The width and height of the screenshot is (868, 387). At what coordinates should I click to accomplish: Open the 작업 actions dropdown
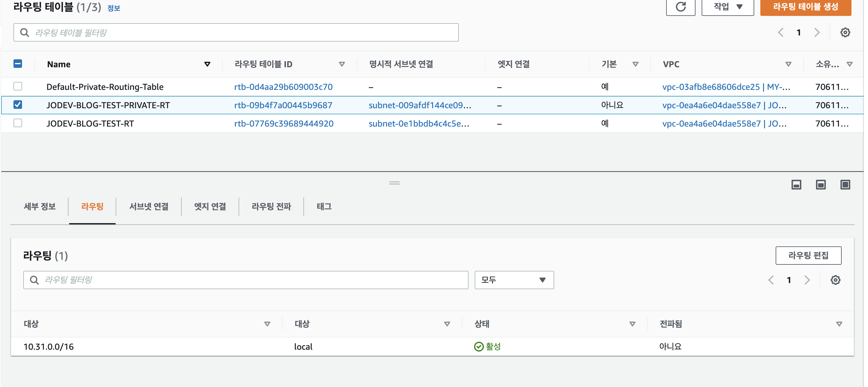click(728, 7)
